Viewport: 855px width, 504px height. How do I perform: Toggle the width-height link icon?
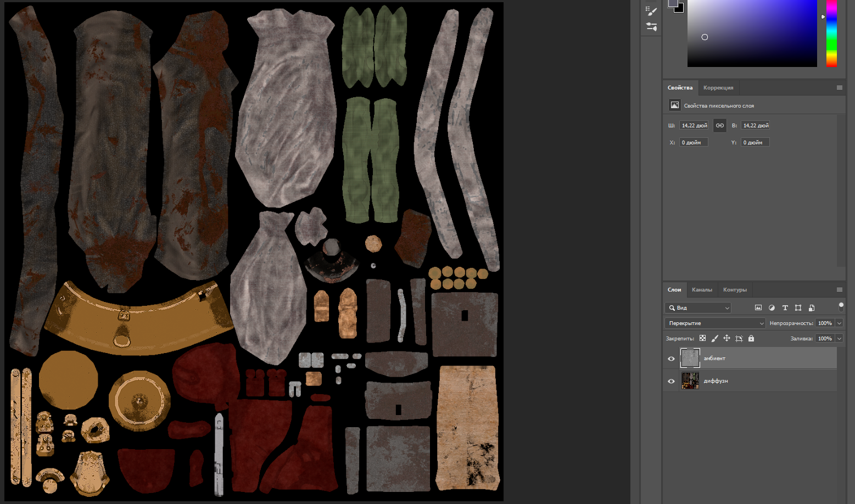tap(719, 126)
